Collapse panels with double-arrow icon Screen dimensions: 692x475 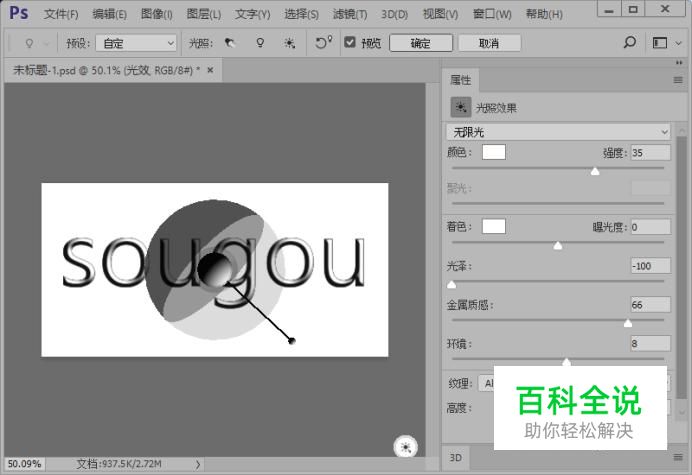[679, 63]
